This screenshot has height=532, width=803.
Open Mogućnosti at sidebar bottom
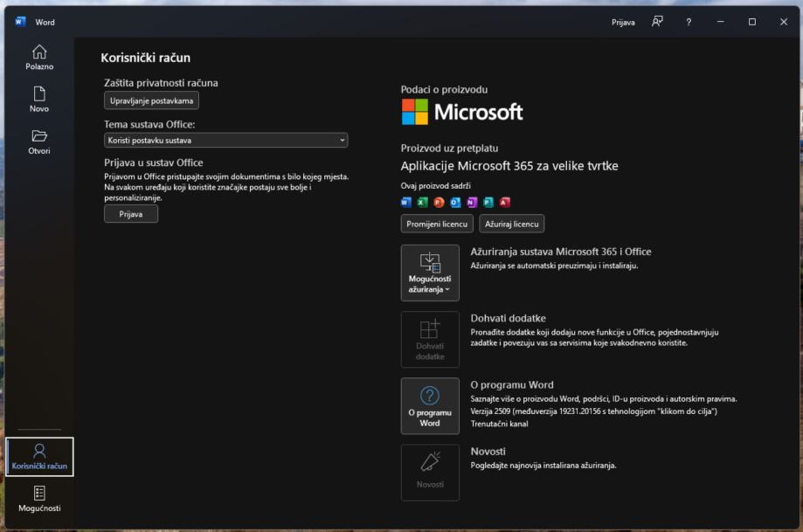pyautogui.click(x=39, y=499)
